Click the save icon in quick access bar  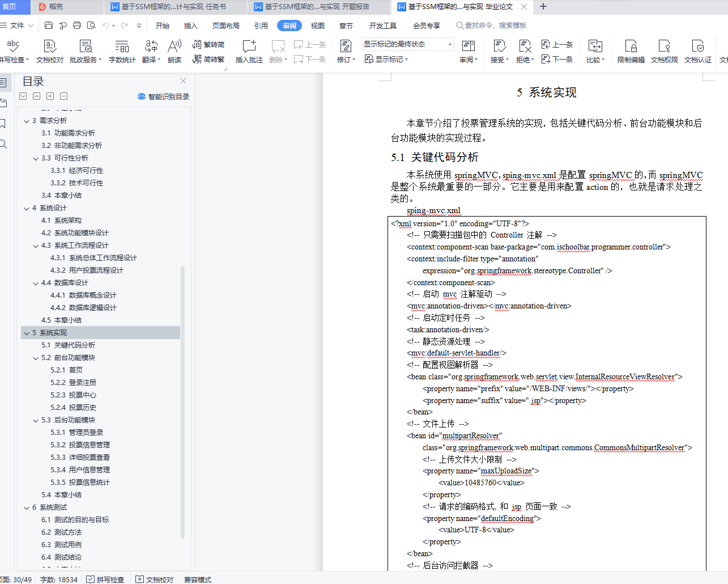[x=49, y=26]
